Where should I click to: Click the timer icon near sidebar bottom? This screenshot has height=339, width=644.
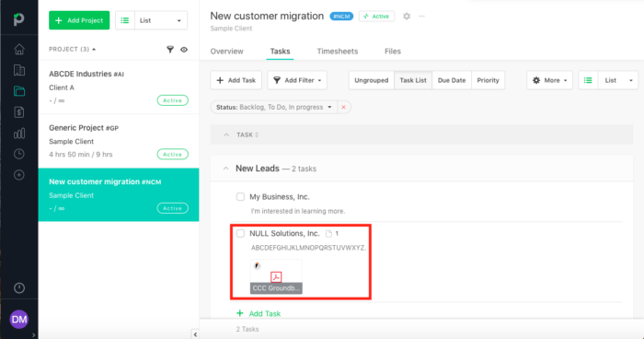(x=19, y=288)
